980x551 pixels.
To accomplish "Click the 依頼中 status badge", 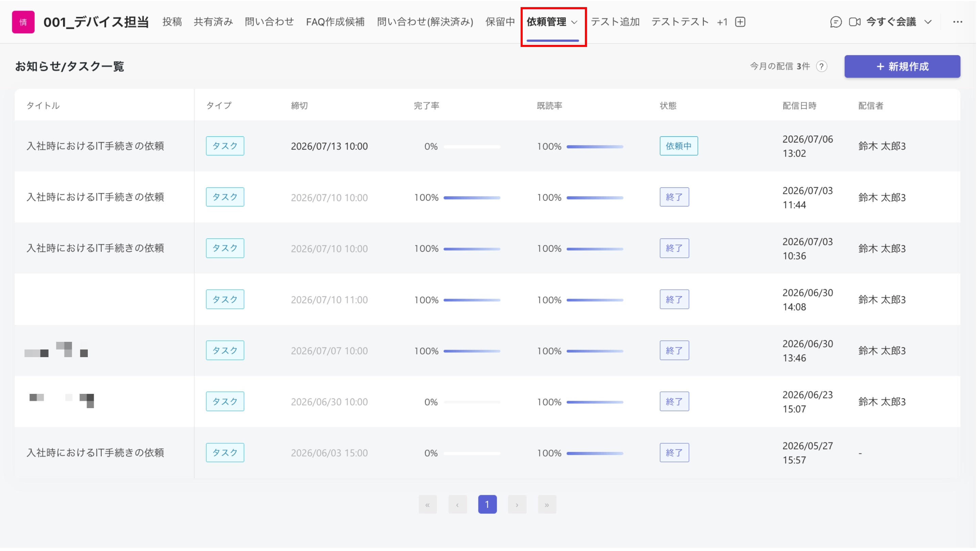I will (x=679, y=146).
